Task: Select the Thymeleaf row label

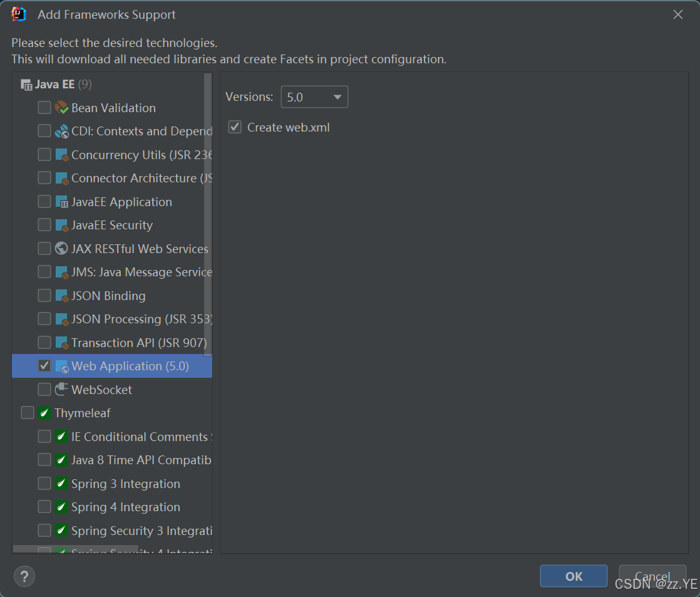Action: (83, 413)
